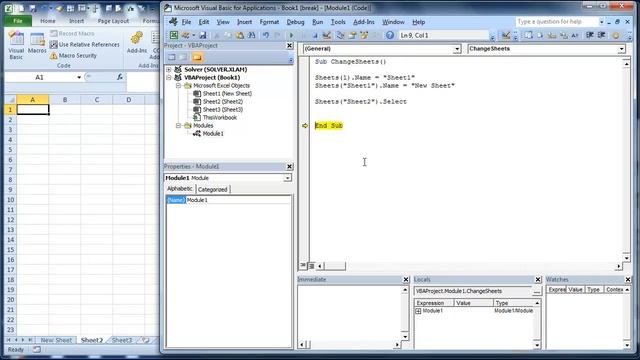
Task: Click the code window vertical scrollbar down arrow
Action: click(x=627, y=258)
